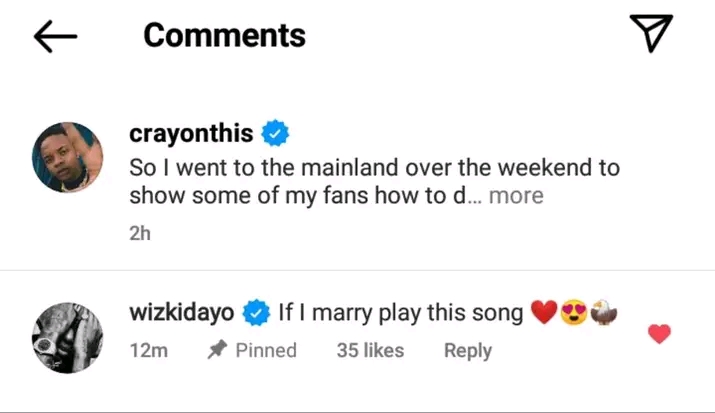View the 35 likes list
The image size is (715, 413).
pyautogui.click(x=370, y=350)
